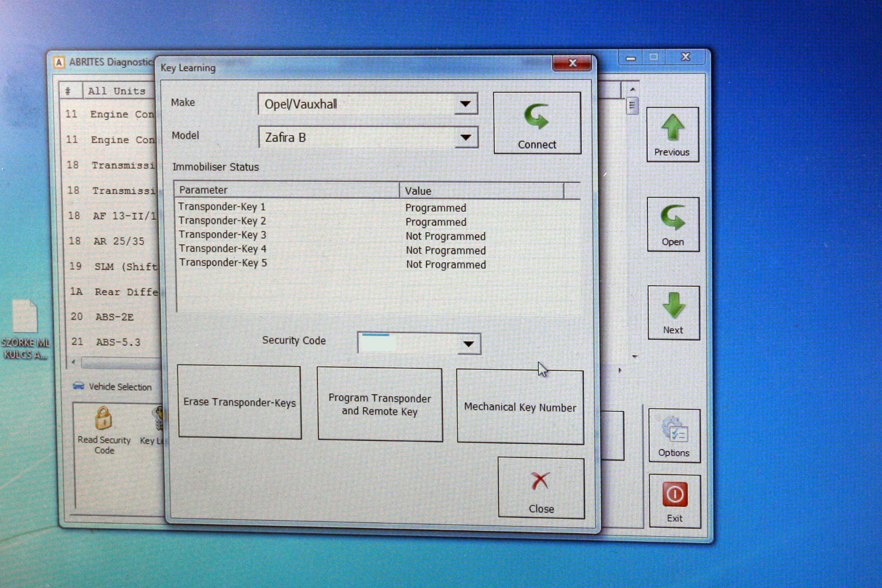Minimize the ABRITES Diagnostics window

pos(631,58)
